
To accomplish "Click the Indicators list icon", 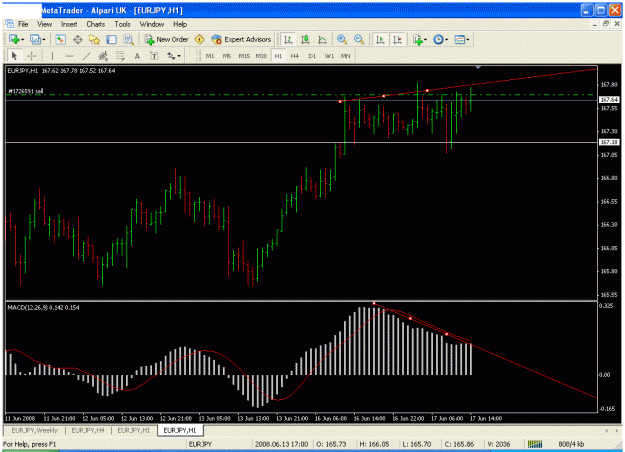I will click(x=417, y=39).
